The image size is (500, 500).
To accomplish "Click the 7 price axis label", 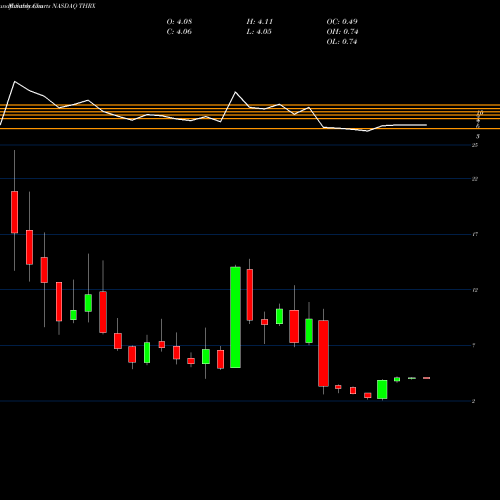I will [474, 346].
